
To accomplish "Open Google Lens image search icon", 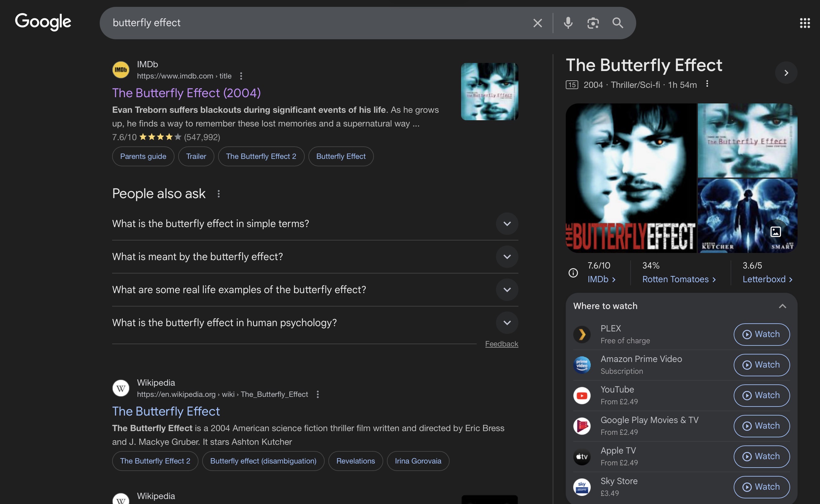I will (x=593, y=23).
